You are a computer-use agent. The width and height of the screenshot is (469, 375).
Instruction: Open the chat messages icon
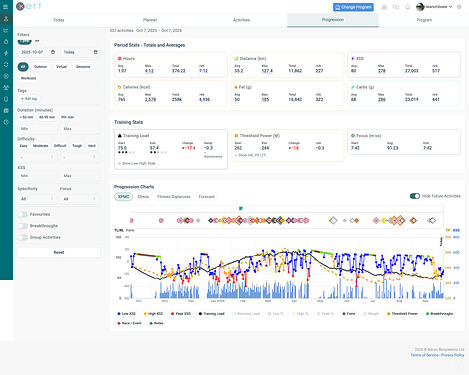[396, 7]
